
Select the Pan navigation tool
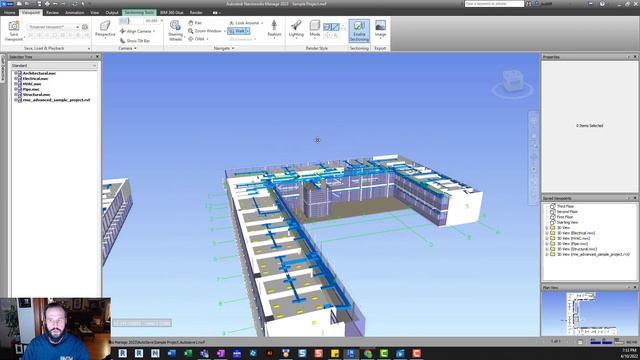196,23
